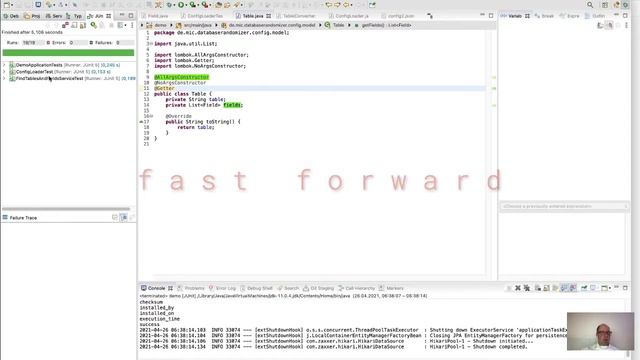Click the Pin Console icon
The height and width of the screenshot is (360, 640).
(x=584, y=288)
